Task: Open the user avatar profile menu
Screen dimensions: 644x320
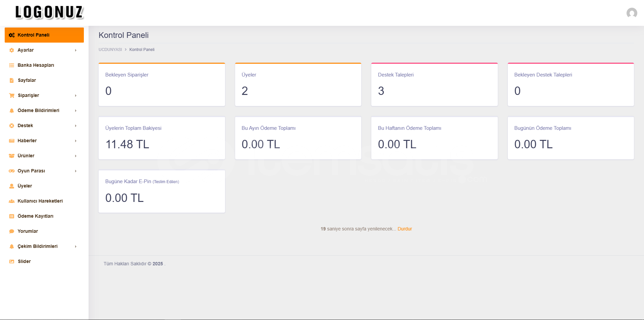Action: (x=632, y=13)
